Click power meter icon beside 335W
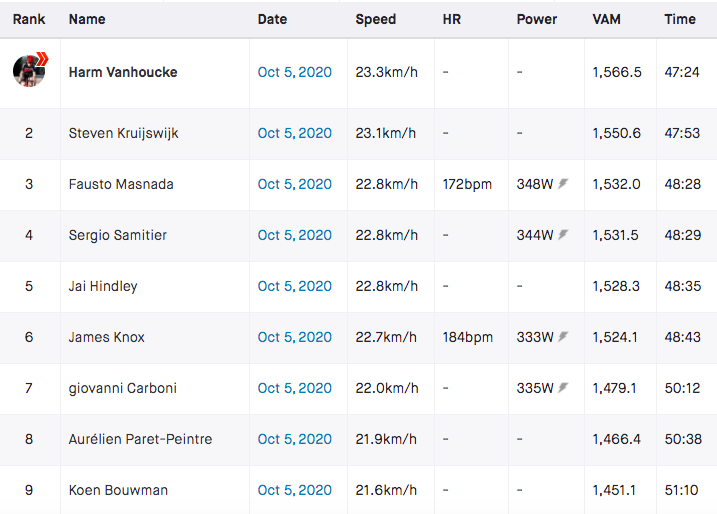Screen dimensions: 717x514 563,388
